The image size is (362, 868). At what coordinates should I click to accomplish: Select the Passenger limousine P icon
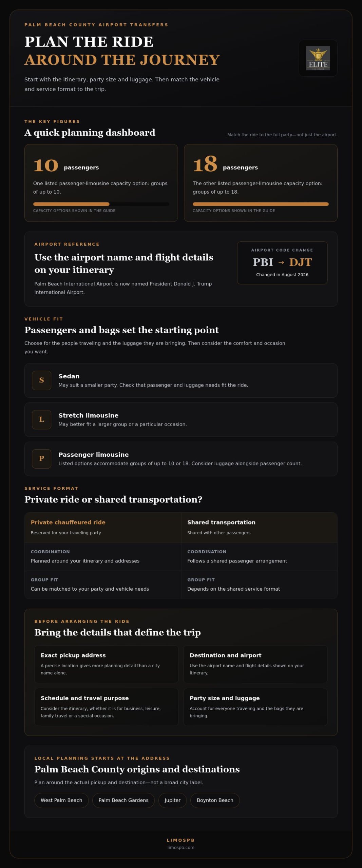click(41, 458)
